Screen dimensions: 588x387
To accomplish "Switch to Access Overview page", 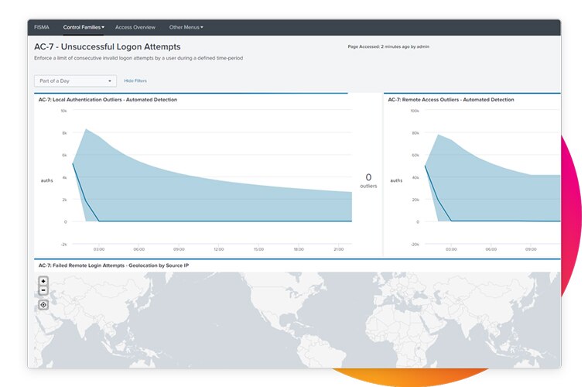I will click(135, 27).
